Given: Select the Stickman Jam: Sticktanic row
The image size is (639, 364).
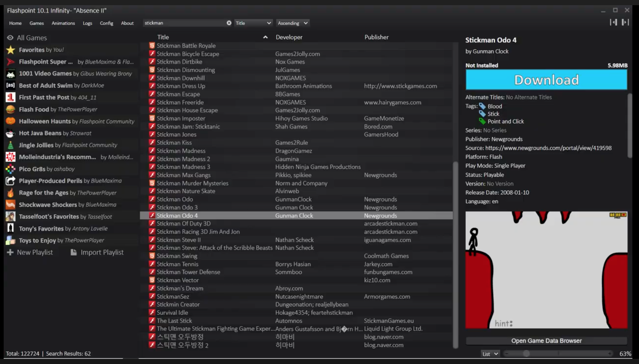Looking at the screenshot, I should (x=296, y=126).
